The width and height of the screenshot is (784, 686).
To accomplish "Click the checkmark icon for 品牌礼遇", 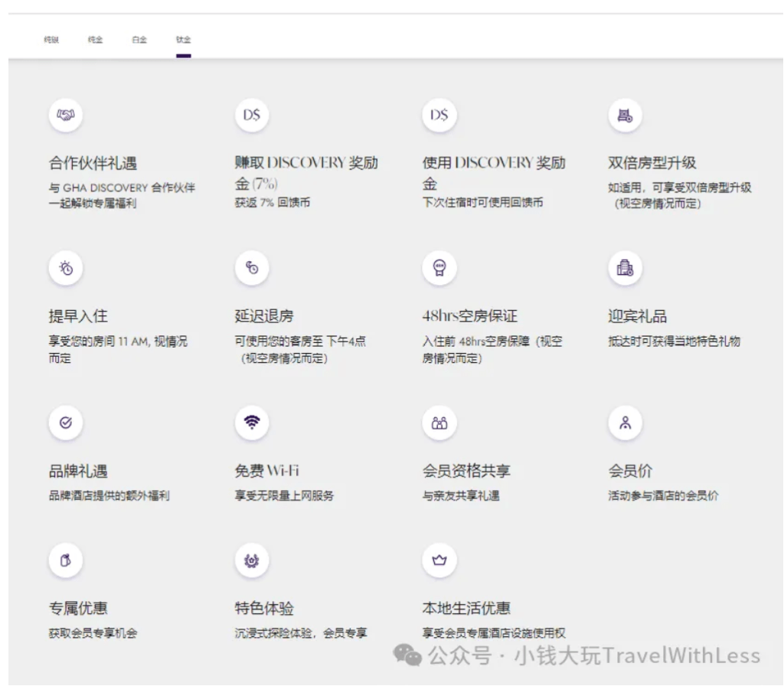I will pyautogui.click(x=66, y=423).
